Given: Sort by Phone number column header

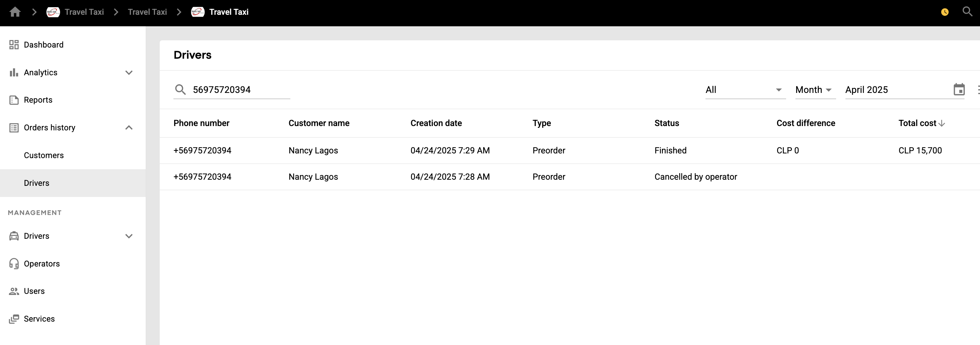Looking at the screenshot, I should pyautogui.click(x=201, y=124).
